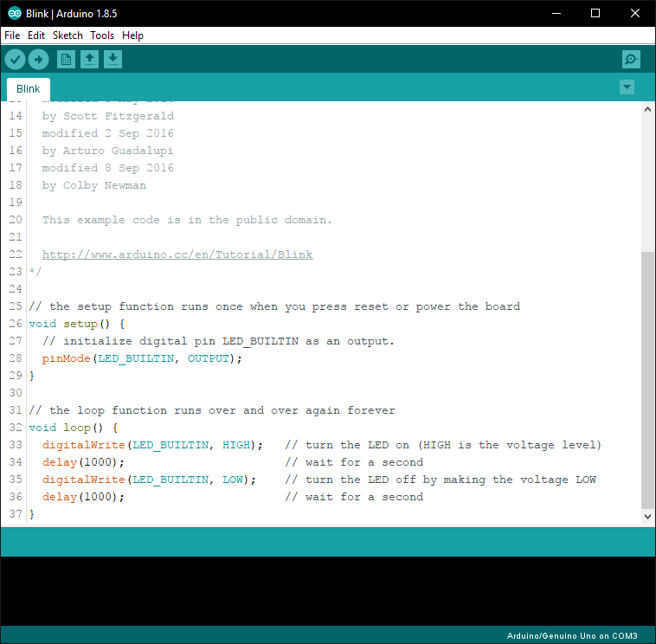Click the 'void setup()' line
This screenshot has height=644, width=656.
click(x=76, y=324)
